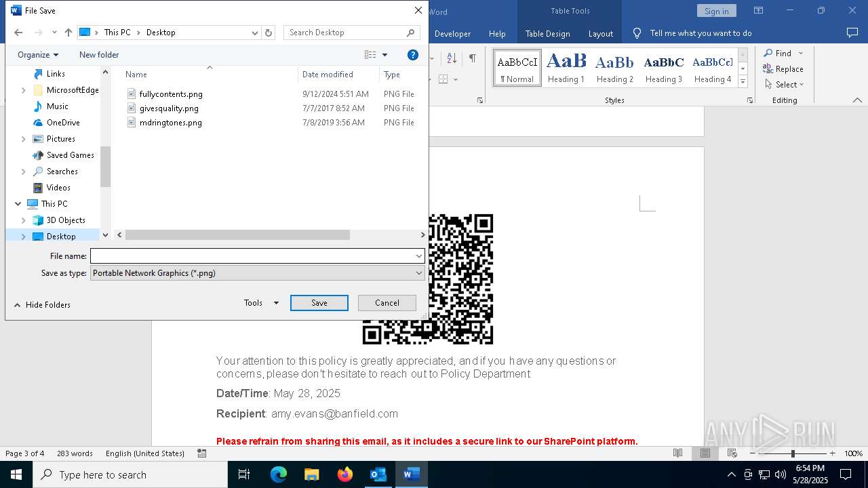Viewport: 868px width, 488px height.
Task: Open Styles pane launcher in Word
Action: 749,100
